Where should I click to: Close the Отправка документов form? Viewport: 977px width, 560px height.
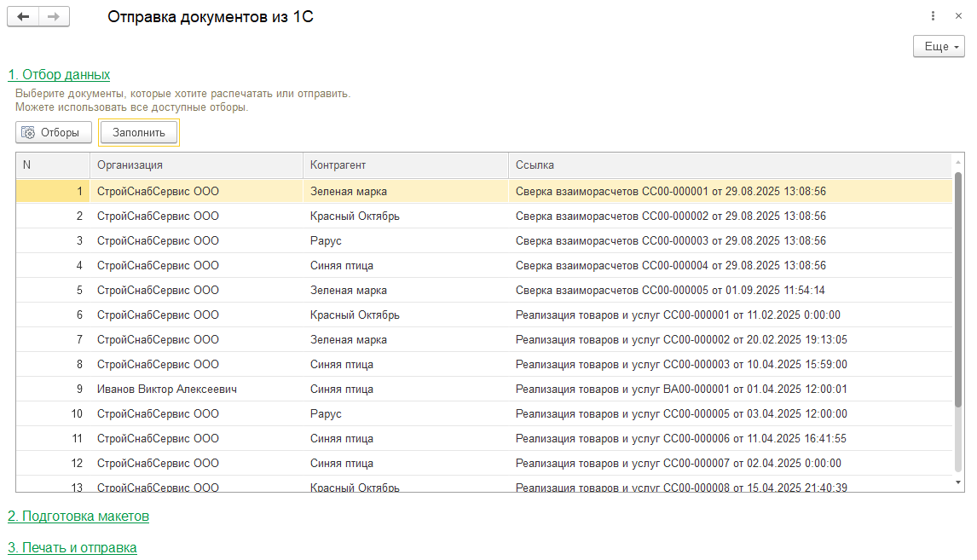tap(958, 16)
